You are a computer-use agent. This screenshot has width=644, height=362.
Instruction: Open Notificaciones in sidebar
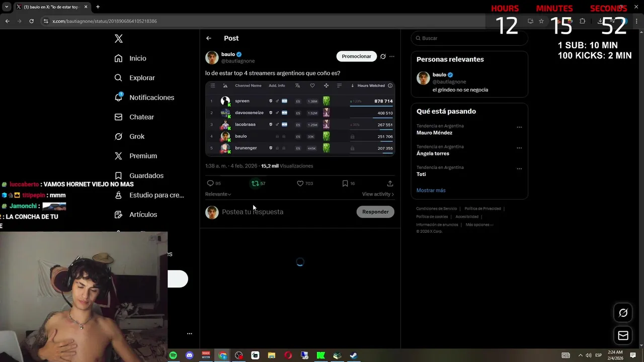[144, 98]
